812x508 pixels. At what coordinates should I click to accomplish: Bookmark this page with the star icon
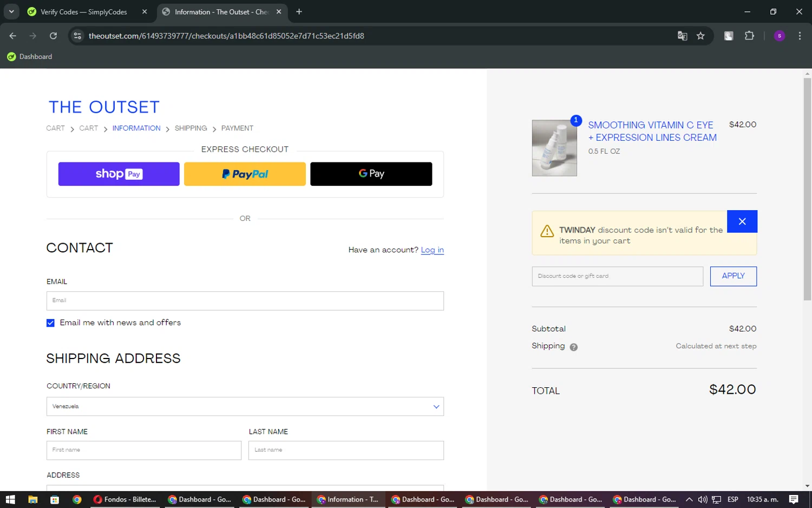(700, 36)
